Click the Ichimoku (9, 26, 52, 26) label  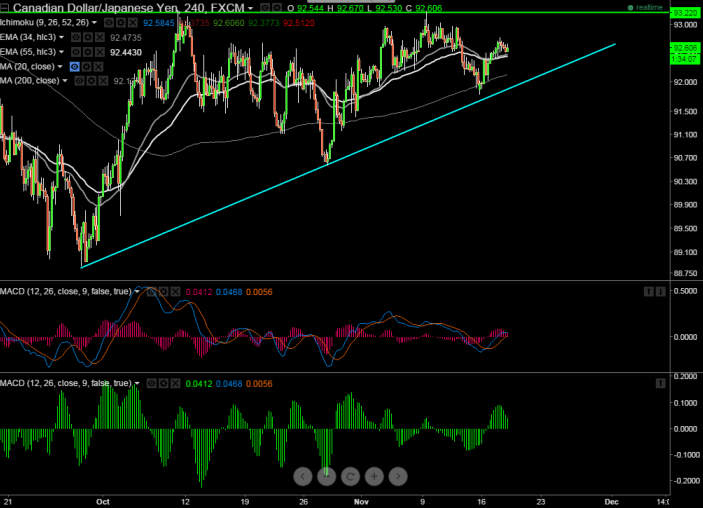pyautogui.click(x=44, y=22)
